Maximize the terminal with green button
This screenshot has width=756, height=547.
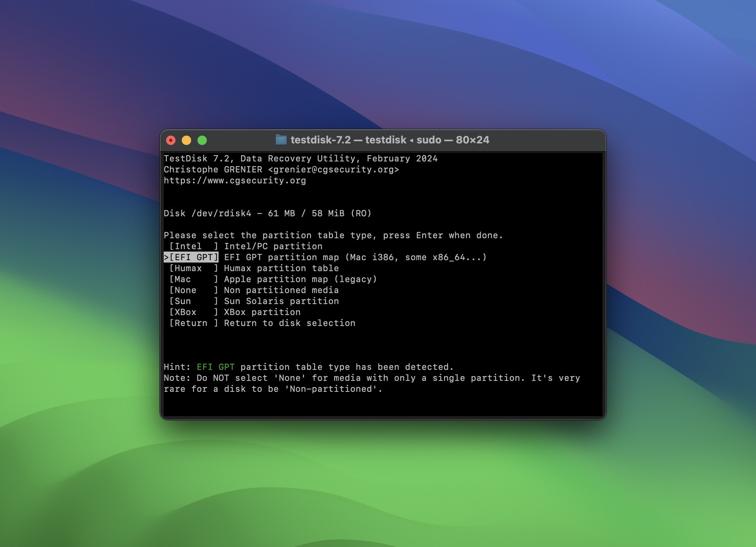click(x=202, y=140)
